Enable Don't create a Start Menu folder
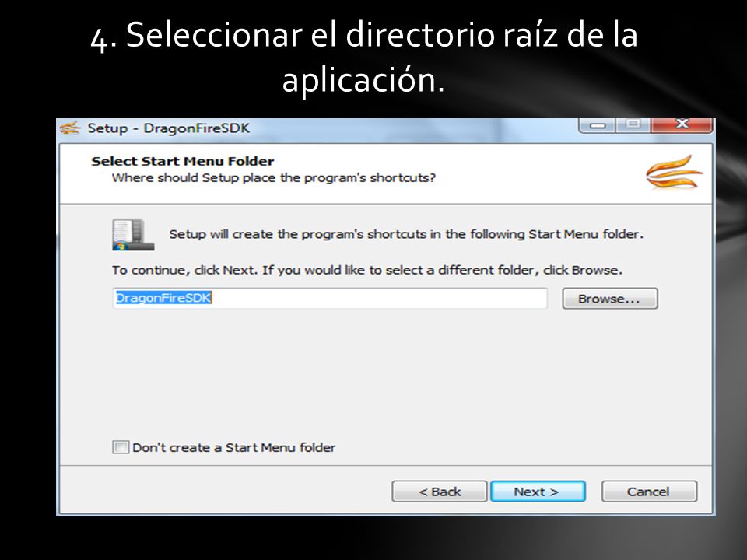Viewport: 747px width, 560px height. tap(121, 447)
